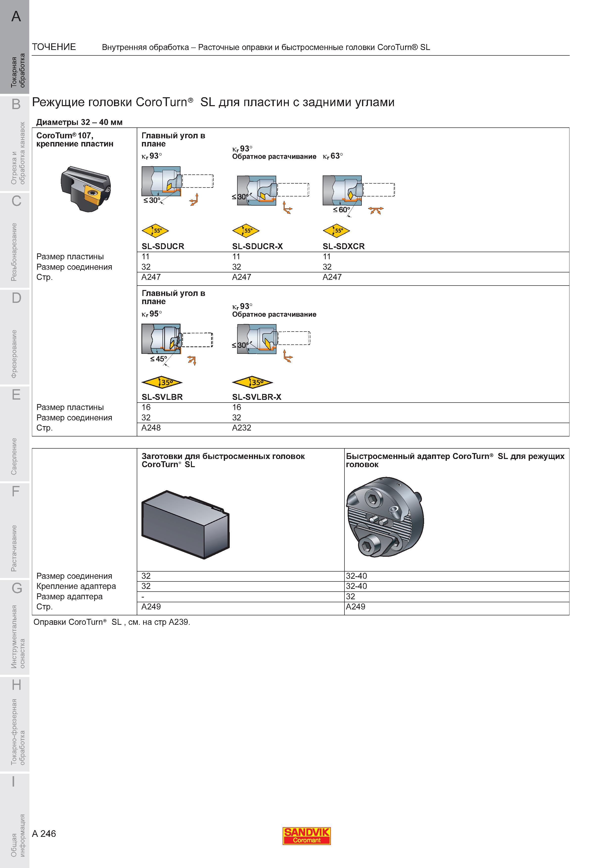Click the model name 'SL-SVLBR-X'

tap(257, 397)
